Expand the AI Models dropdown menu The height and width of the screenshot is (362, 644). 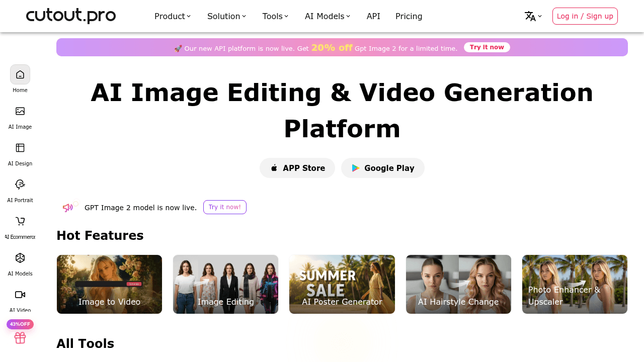click(x=328, y=16)
